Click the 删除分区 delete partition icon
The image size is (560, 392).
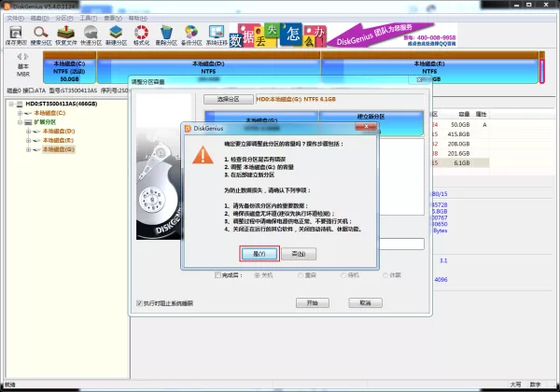[166, 35]
